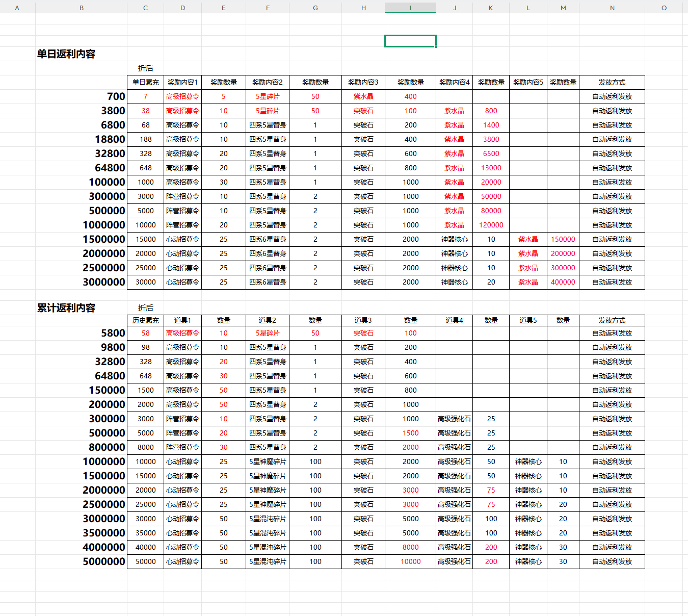Select the column B header

click(82, 8)
